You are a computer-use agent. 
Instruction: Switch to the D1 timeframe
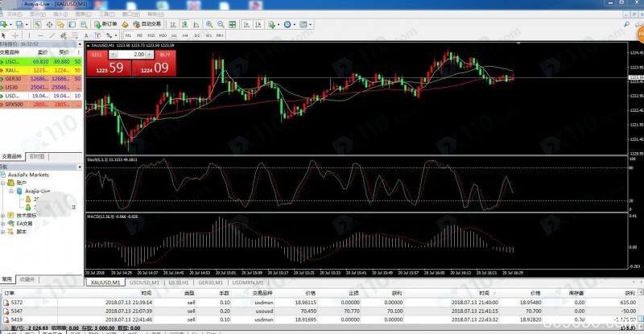click(196, 35)
